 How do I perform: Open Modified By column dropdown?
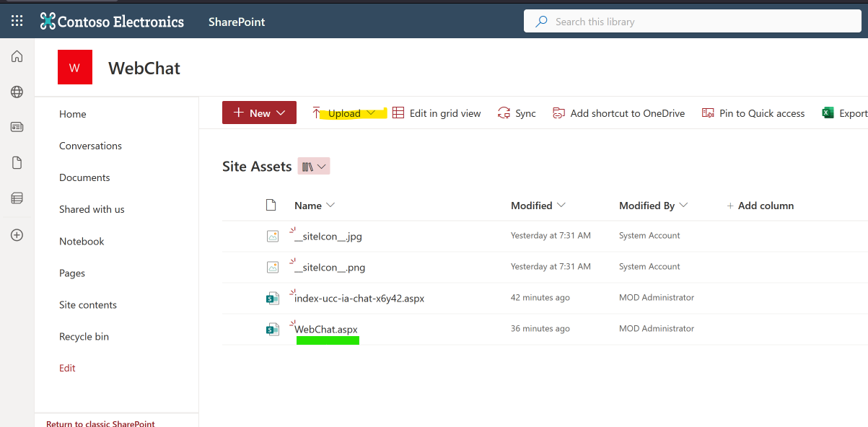point(683,206)
